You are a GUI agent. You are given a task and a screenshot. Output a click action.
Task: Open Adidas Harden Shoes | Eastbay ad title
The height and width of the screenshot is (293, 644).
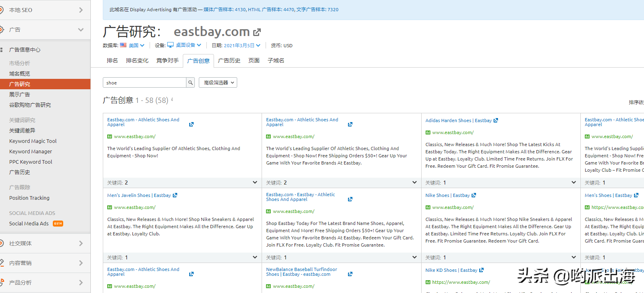pos(458,120)
